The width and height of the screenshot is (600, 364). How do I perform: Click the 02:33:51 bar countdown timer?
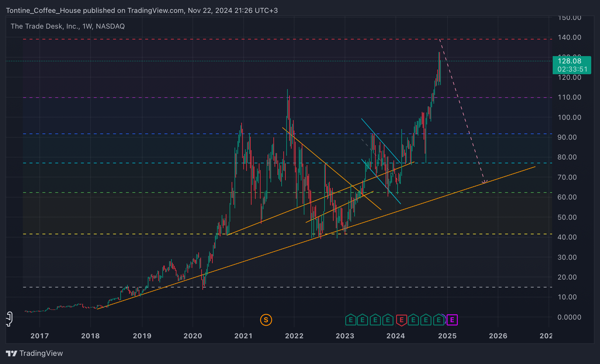point(572,69)
